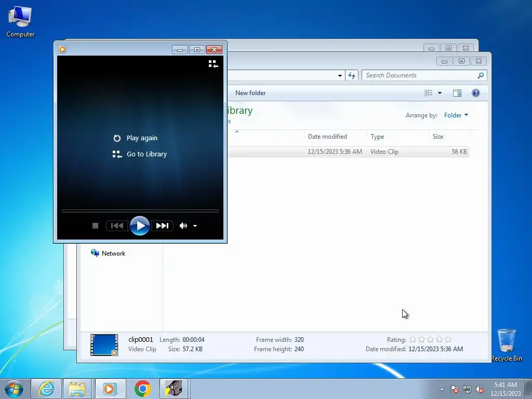532x399 pixels.
Task: Open the Arrange by Folder dropdown
Action: 456,115
